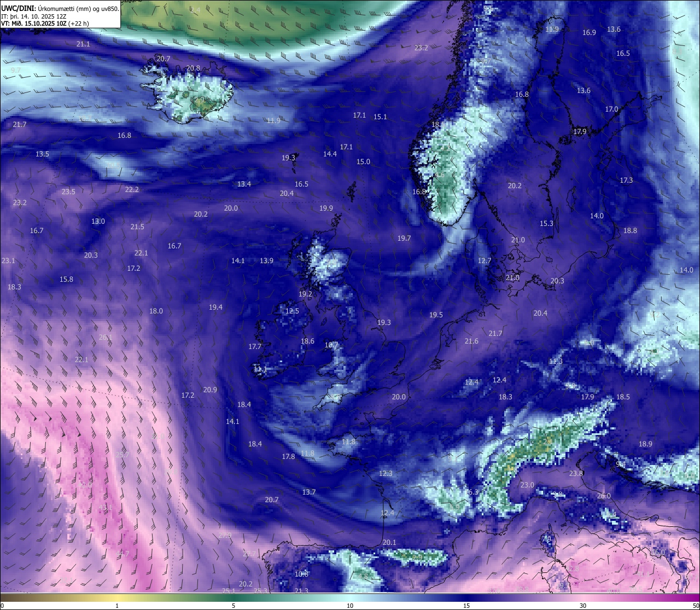Click the 13.4 value label

click(244, 184)
